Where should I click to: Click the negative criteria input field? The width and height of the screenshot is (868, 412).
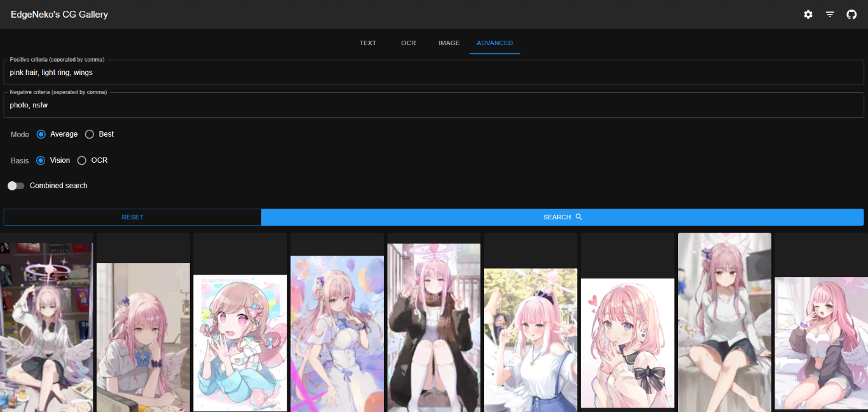(433, 105)
